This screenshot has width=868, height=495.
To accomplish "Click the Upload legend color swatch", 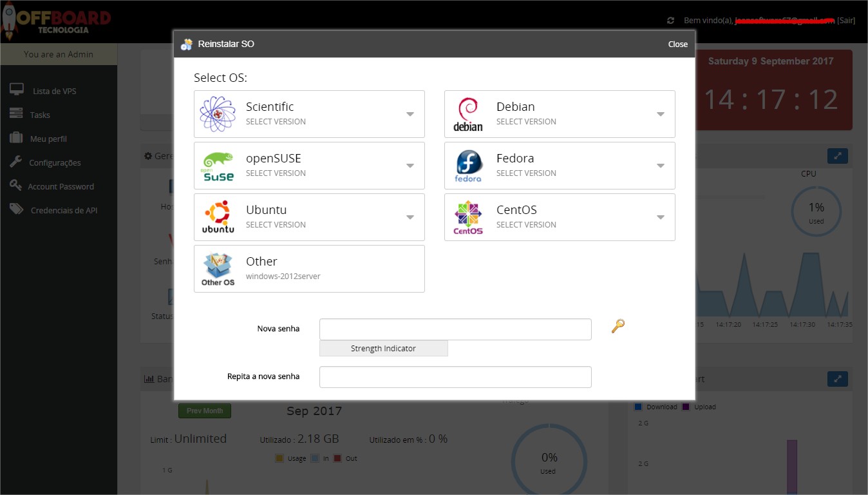I will coord(686,407).
